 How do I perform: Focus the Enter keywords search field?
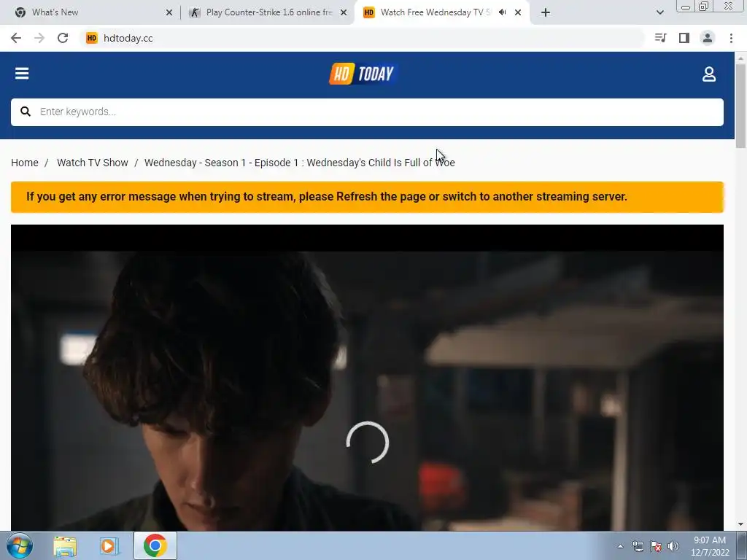367,112
